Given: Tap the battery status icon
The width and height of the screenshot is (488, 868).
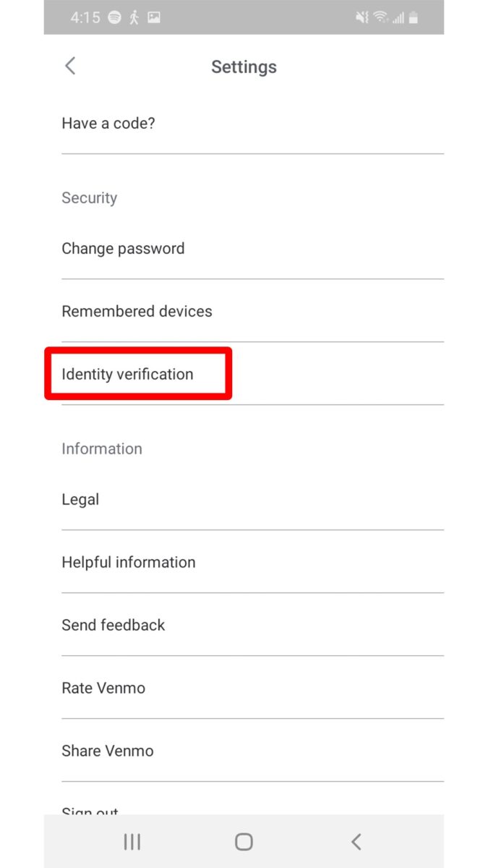Looking at the screenshot, I should pyautogui.click(x=414, y=18).
